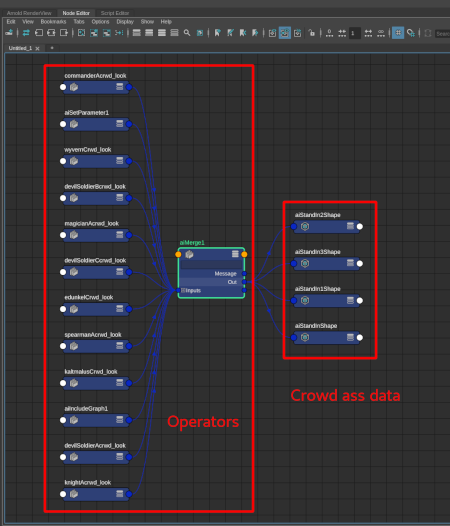Click the unlimited depth infinity icon
The image size is (450, 526).
[381, 33]
